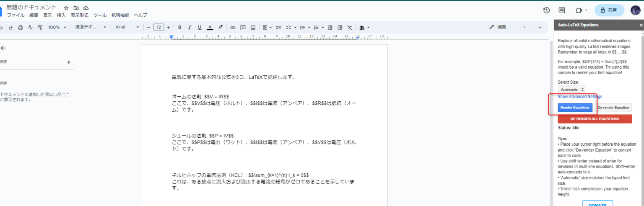The height and width of the screenshot is (206, 644).
Task: Open the 挿入 menu
Action: 61,15
